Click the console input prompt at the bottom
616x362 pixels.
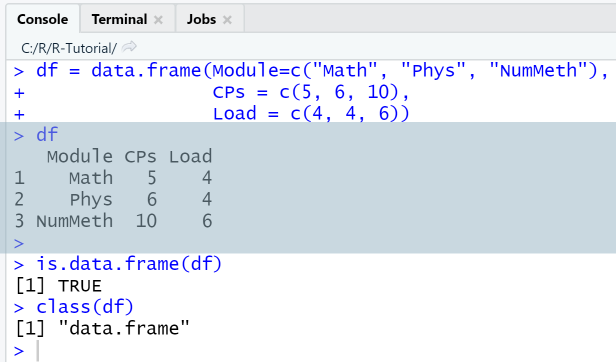tap(38, 351)
